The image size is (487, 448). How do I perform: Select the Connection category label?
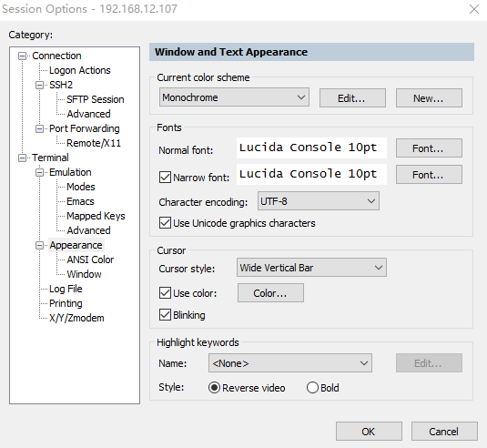point(56,56)
